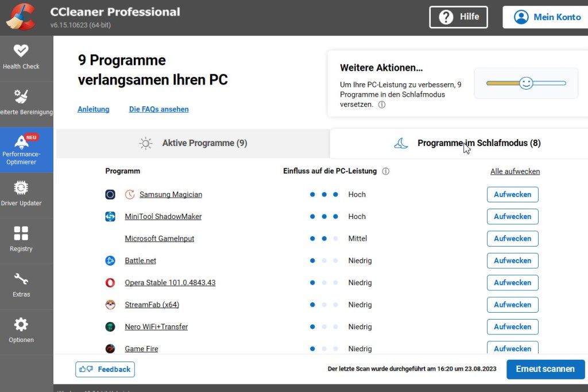Switch to Aktive Programme (9) tab
Screen dimensions: 588x392
(x=193, y=144)
